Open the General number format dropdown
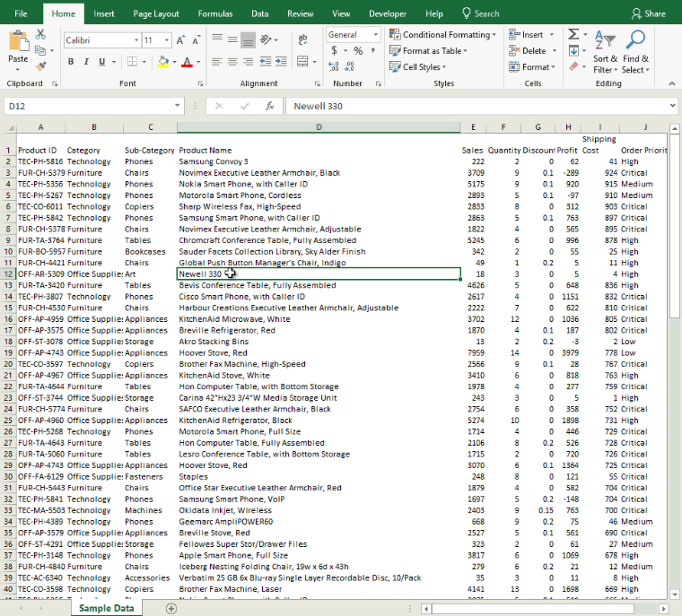Screen dimensions: 682x616 pos(375,34)
